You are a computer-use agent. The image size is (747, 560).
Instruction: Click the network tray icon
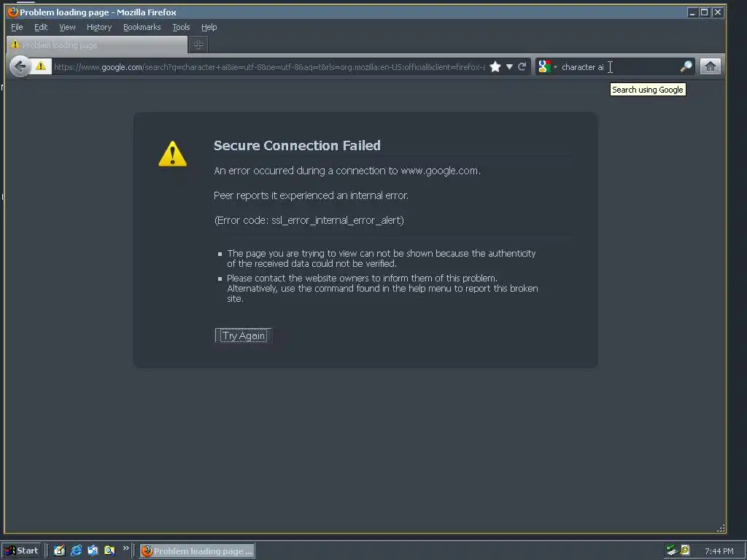pyautogui.click(x=672, y=551)
